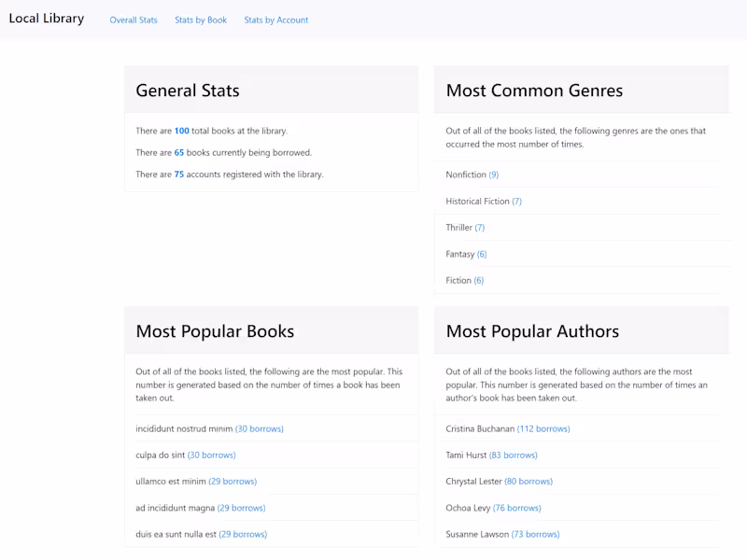Screen dimensions: 747x560
Task: Select the Overall Stats navigation link
Action: 133,19
